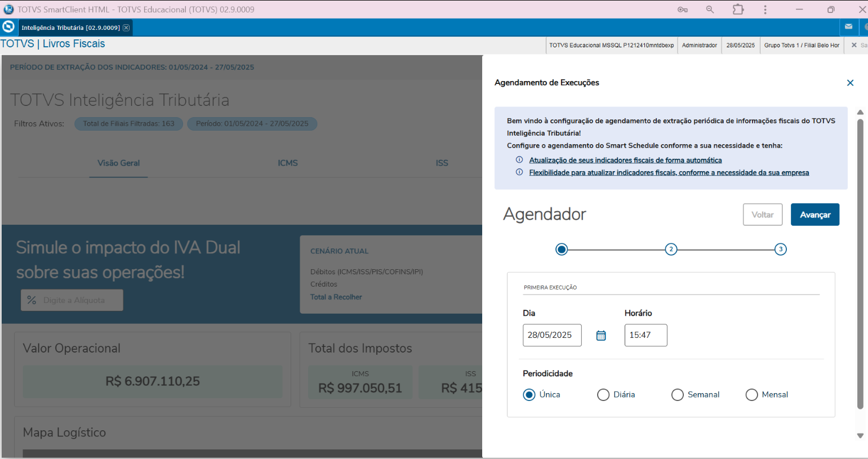Open the calendar date picker for Dia
Image resolution: width=868 pixels, height=459 pixels.
pyautogui.click(x=601, y=336)
